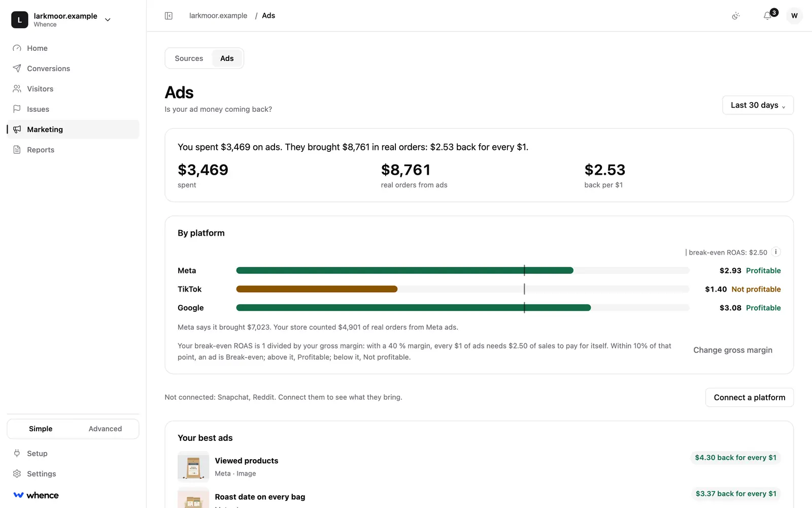Click the Viewed products ad title
This screenshot has height=508, width=812.
(247, 461)
